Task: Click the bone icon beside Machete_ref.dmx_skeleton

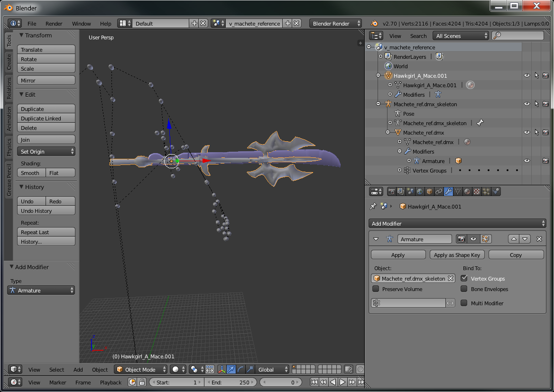Action: point(480,123)
